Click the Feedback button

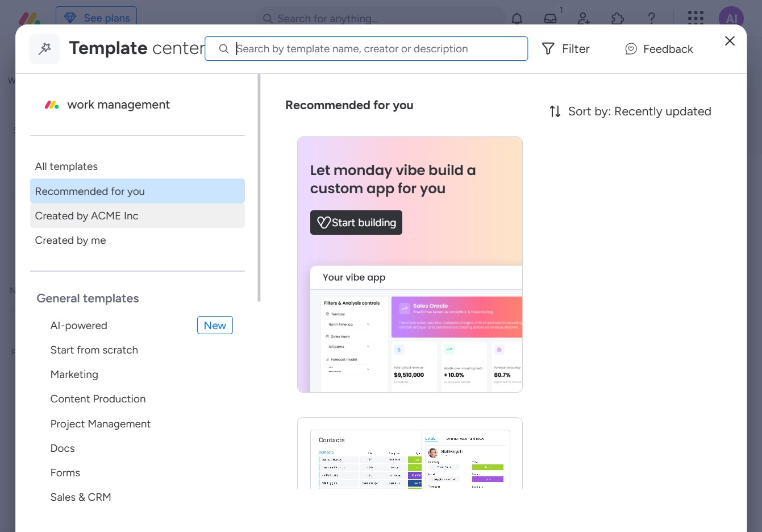click(x=659, y=49)
